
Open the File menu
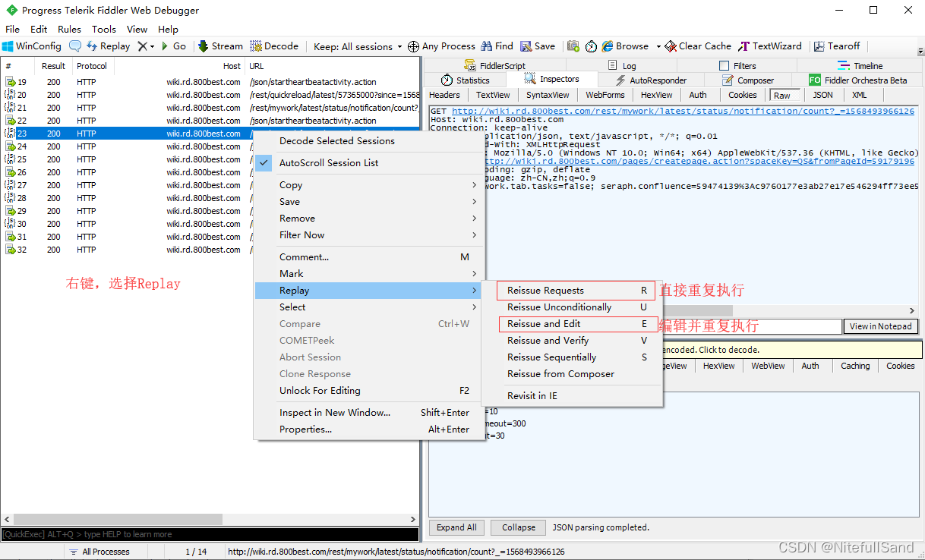(12, 30)
